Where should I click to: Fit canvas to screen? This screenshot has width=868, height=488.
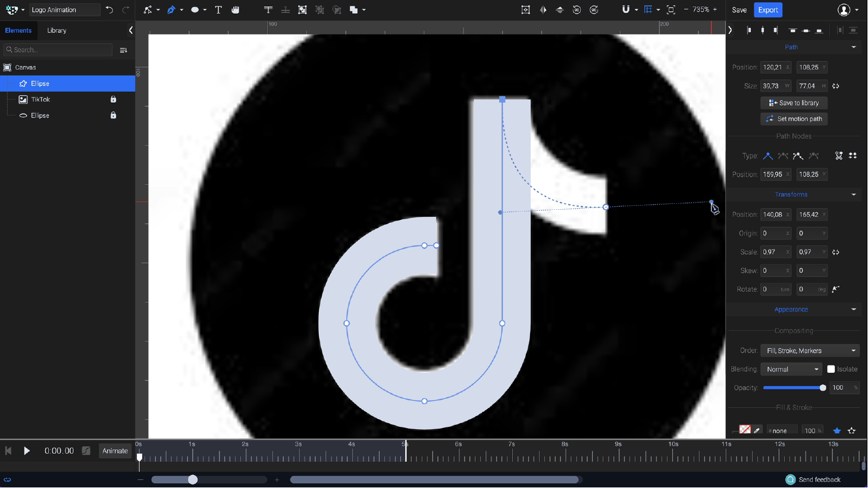pos(671,10)
